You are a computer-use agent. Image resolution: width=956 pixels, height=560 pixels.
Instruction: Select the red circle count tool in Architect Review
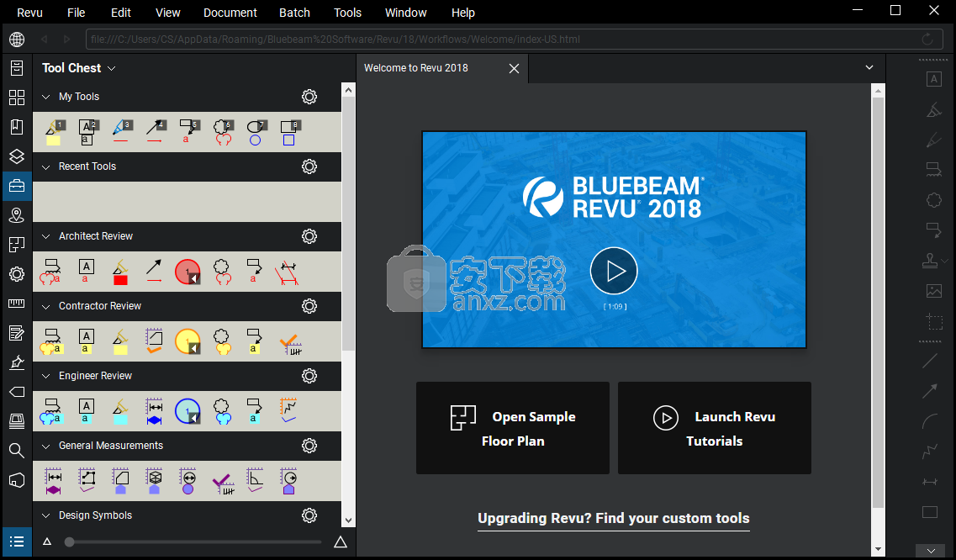[188, 272]
